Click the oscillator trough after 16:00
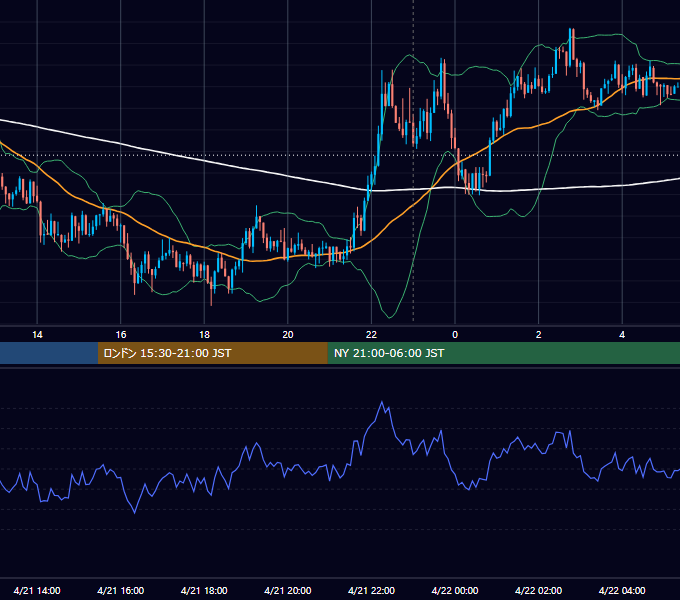This screenshot has width=680, height=600. (x=134, y=513)
